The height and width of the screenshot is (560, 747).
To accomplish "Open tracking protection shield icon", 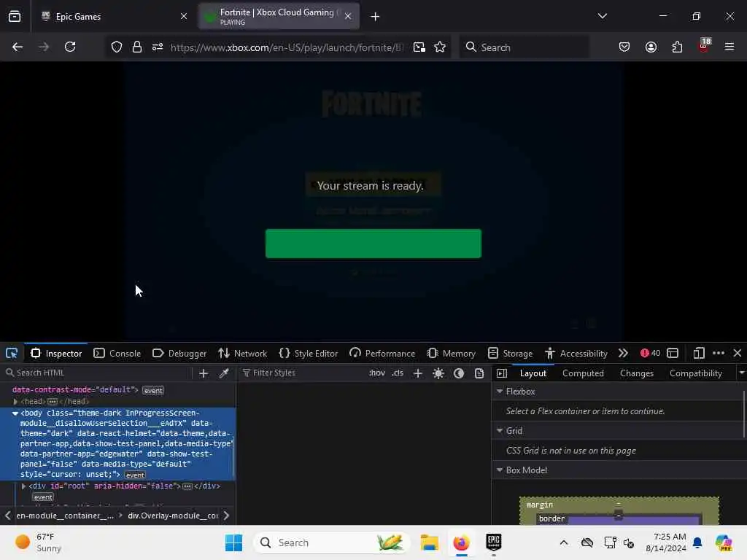I will (117, 47).
